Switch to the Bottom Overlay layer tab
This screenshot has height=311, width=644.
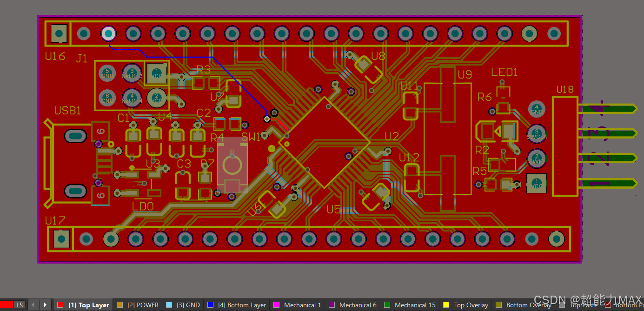[524, 305]
